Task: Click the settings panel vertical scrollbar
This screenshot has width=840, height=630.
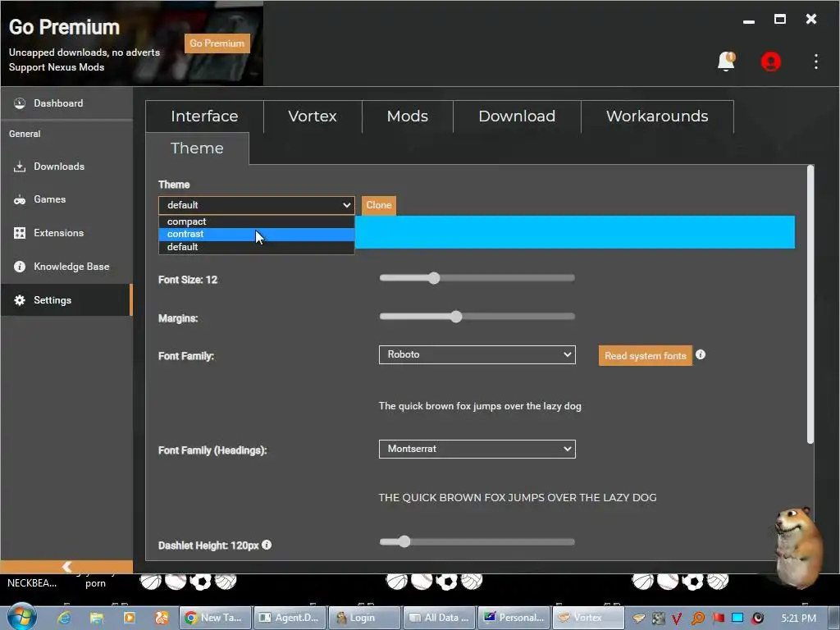Action: (x=810, y=304)
